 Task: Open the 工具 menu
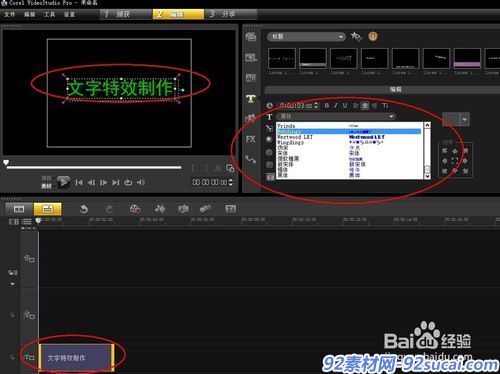49,14
